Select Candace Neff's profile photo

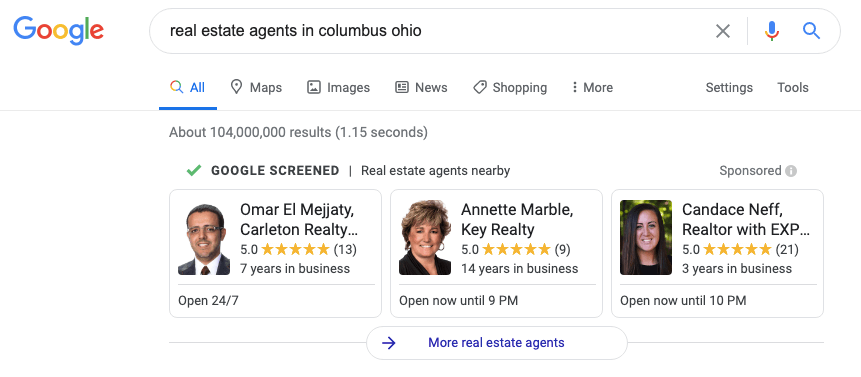pos(646,237)
